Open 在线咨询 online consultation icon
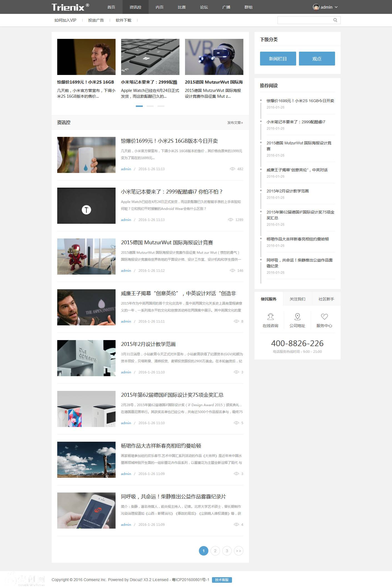The height and width of the screenshot is (588, 392). point(270,316)
